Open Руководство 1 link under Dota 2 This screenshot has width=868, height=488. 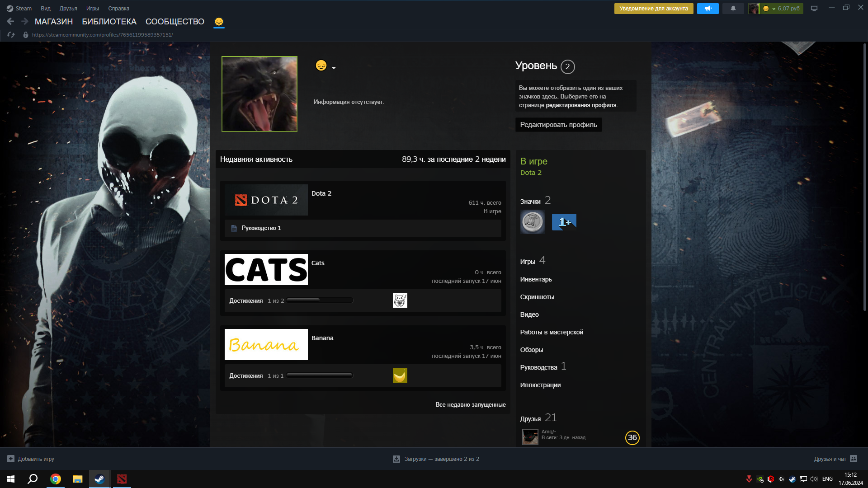coord(261,228)
